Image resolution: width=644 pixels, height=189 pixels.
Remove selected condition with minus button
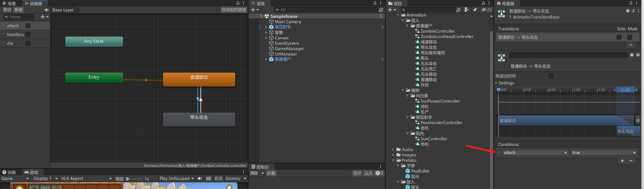tap(631, 161)
